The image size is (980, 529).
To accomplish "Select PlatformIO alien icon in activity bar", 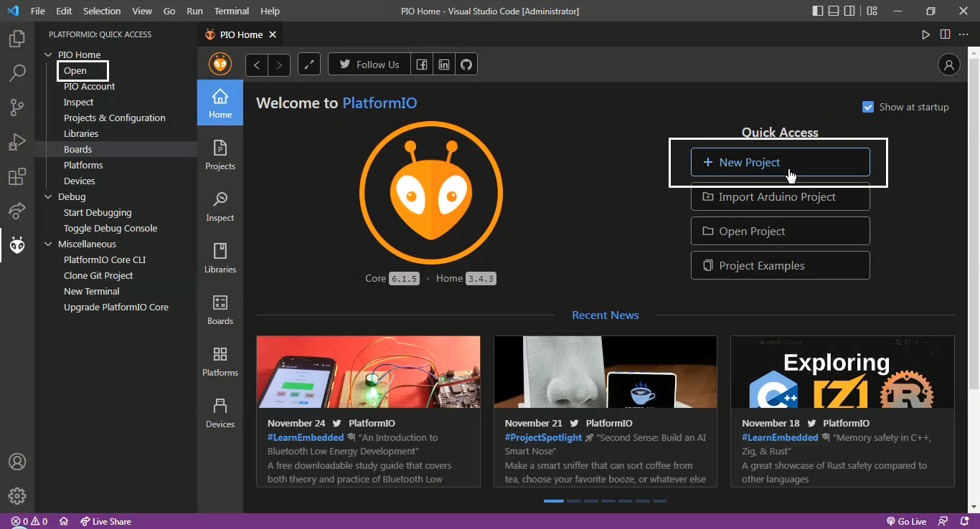I will (x=17, y=245).
